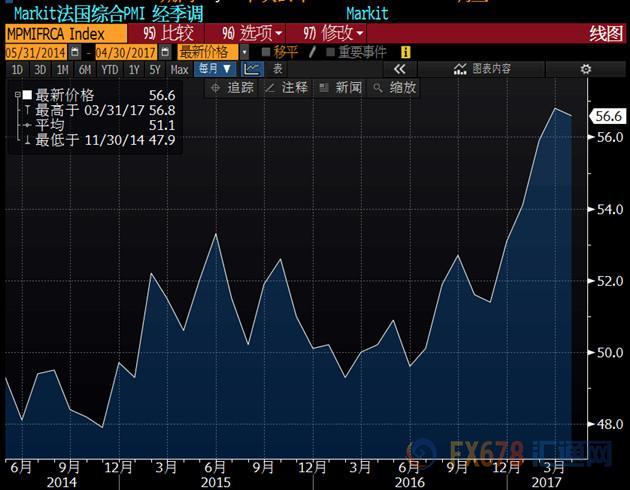Select the YTD range tab
Image resolution: width=630 pixels, height=490 pixels.
click(110, 70)
